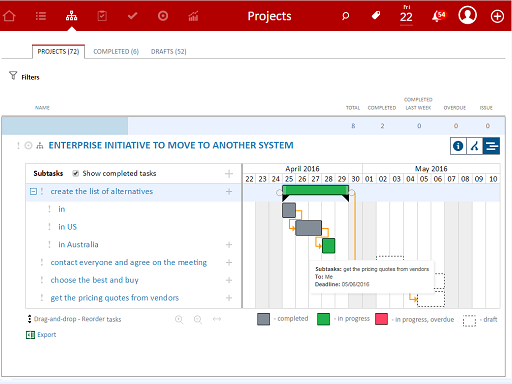The width and height of the screenshot is (512, 384).
Task: Toggle priority mark of the project title
Action: point(18,146)
